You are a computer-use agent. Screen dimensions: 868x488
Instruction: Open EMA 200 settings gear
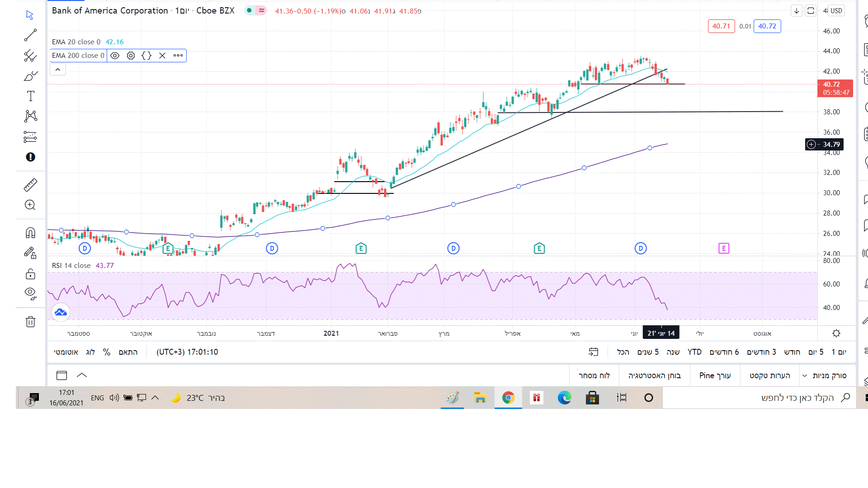(131, 56)
